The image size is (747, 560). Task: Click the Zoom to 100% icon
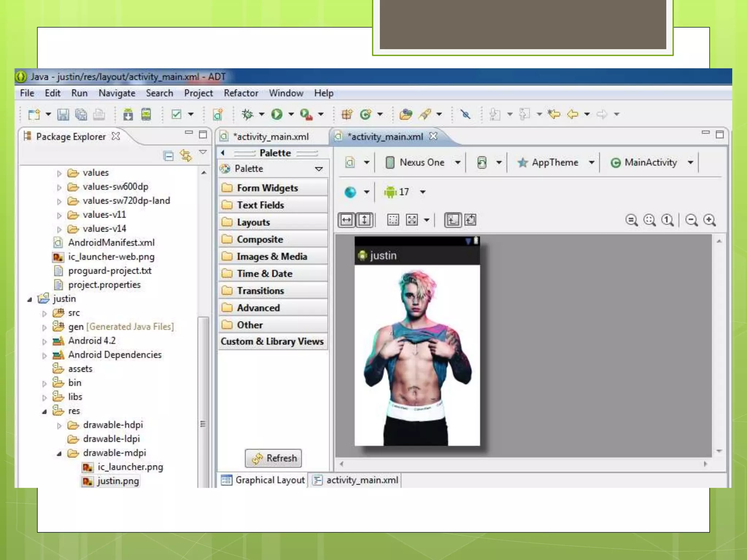point(667,220)
